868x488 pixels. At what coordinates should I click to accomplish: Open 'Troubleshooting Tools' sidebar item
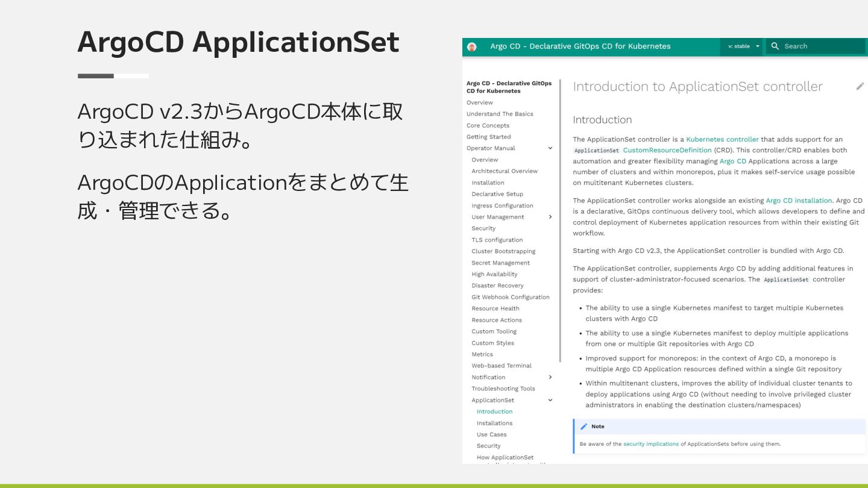coord(503,389)
